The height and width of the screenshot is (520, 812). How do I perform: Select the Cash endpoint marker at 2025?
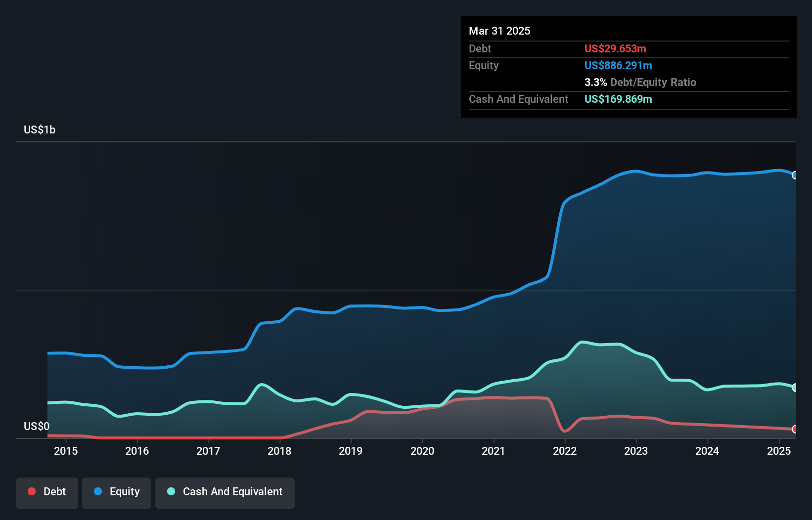pos(795,388)
